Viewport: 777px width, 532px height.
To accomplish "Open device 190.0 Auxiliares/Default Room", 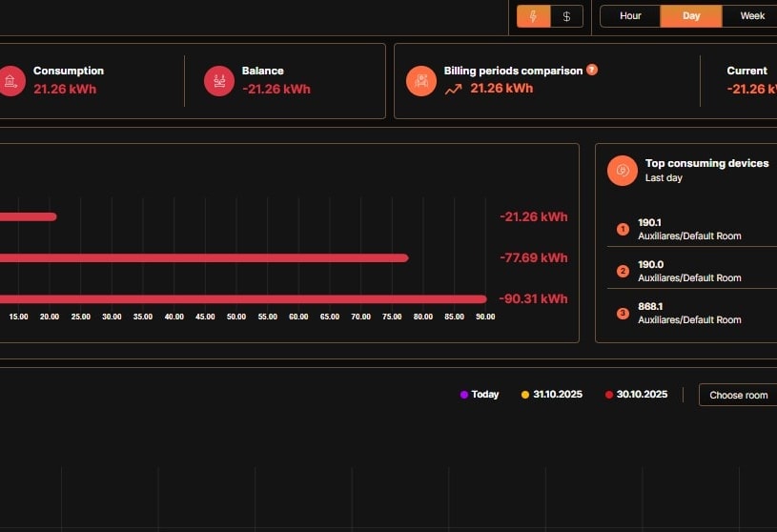I will click(689, 271).
